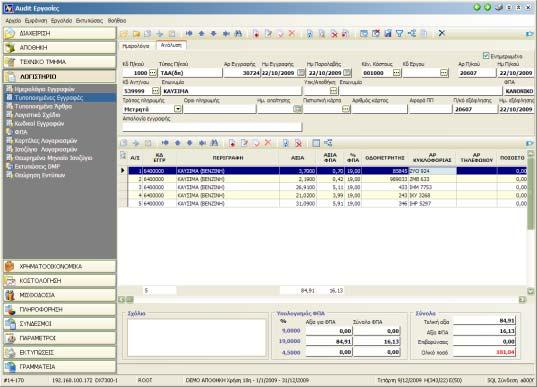537x387 pixels.
Task: Open the ΜΙΣΘΟΔΟΣΙΑ module
Action: click(x=60, y=295)
